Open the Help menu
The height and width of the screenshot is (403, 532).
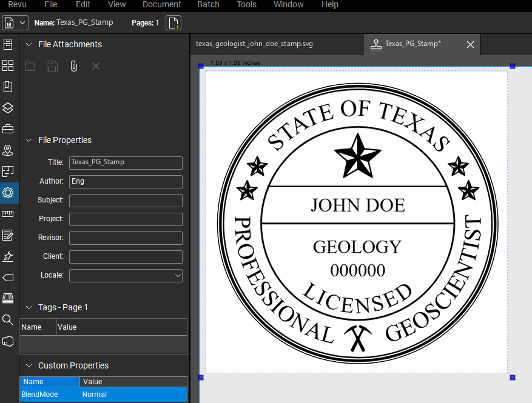[330, 4]
